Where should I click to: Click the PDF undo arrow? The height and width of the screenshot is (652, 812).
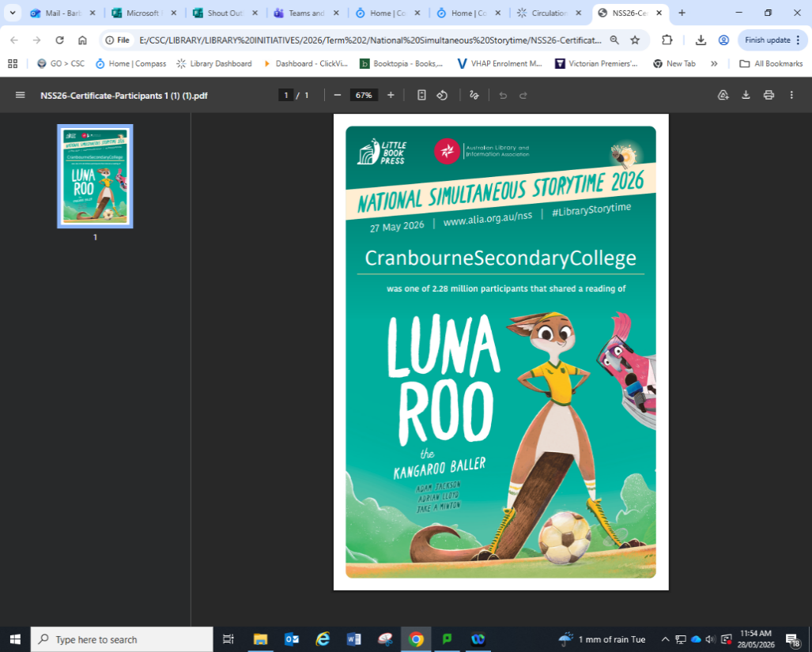(503, 95)
